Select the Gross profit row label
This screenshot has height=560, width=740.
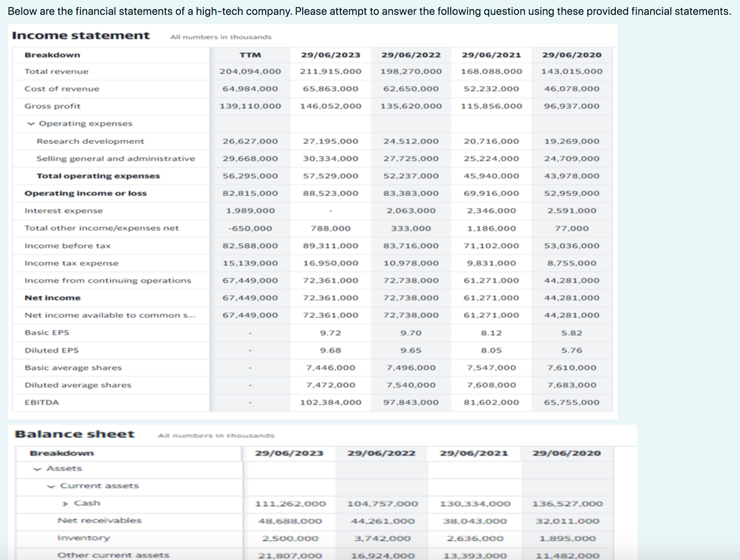tap(52, 106)
